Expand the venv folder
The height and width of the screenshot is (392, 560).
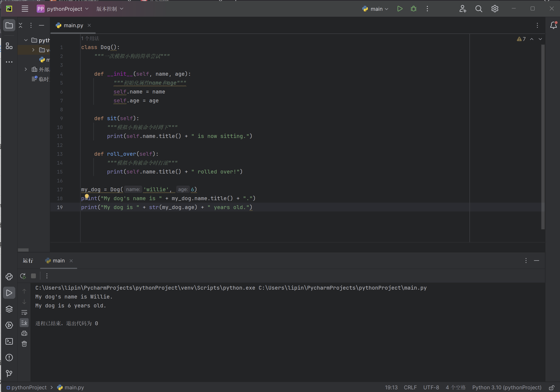coord(33,50)
